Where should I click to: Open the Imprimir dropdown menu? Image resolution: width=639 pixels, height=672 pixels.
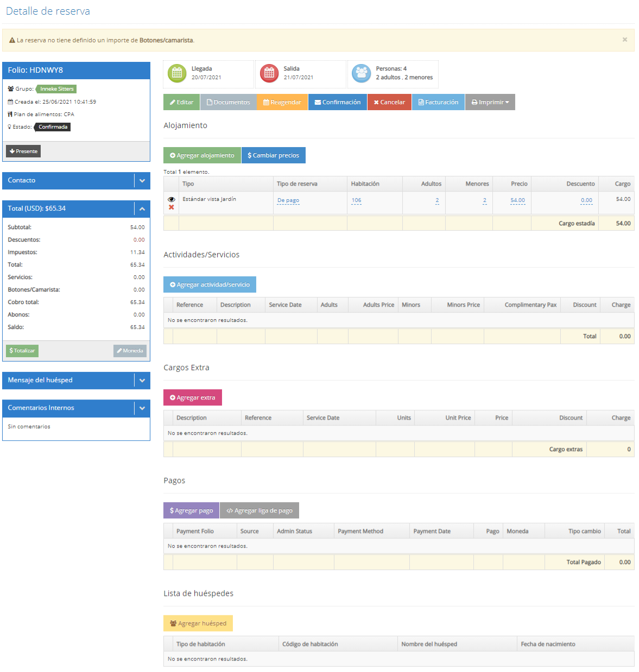pos(490,102)
